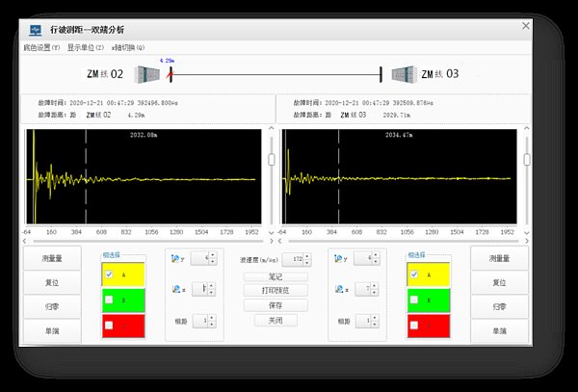Increase the wave speed stepper value

[309, 256]
